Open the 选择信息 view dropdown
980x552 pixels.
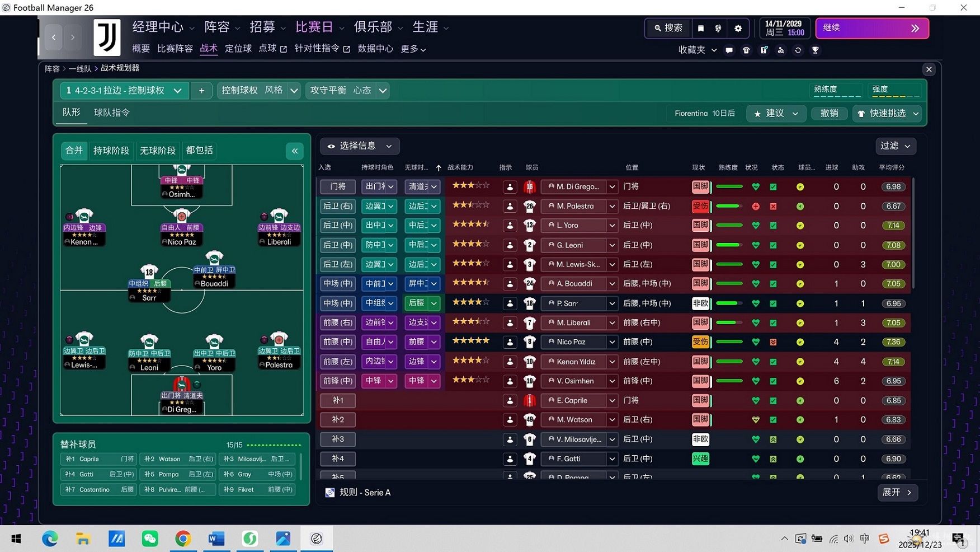360,146
